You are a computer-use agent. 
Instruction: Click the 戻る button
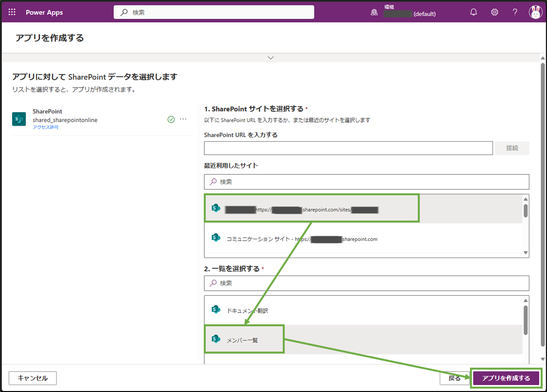click(454, 378)
